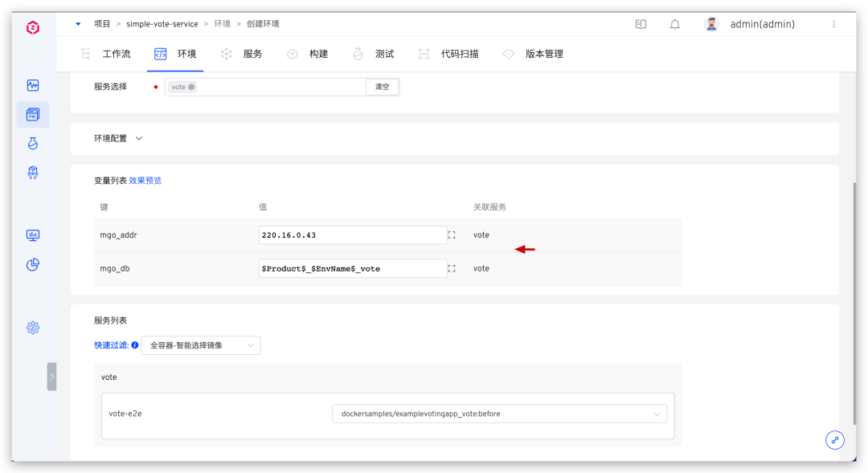Open the 效果预览 link
This screenshot has height=473, width=868.
[x=145, y=181]
